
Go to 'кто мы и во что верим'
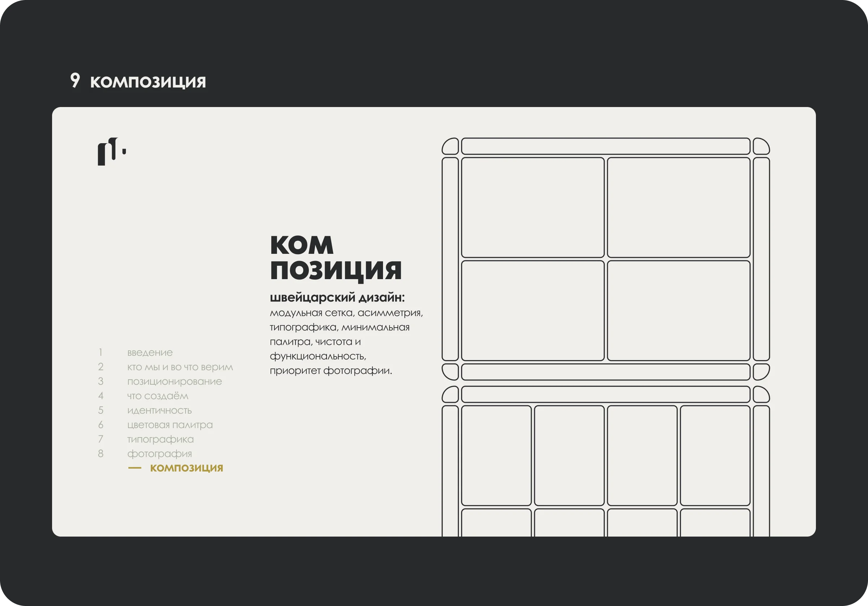(x=180, y=367)
